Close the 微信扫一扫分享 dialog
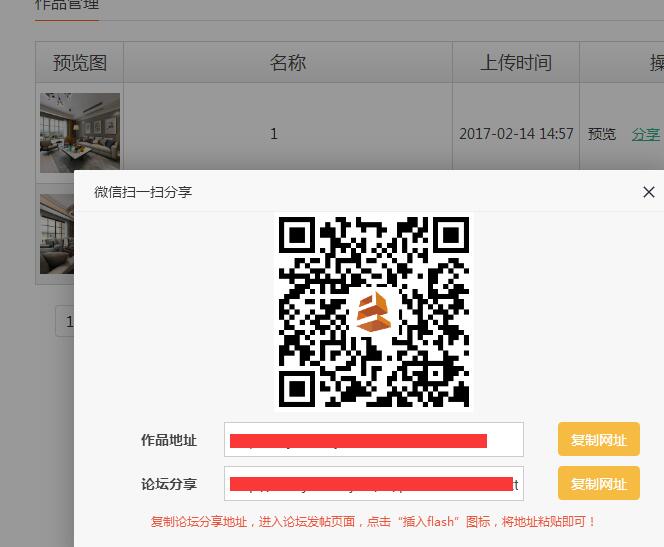Screen dimensions: 664x547 coord(648,192)
